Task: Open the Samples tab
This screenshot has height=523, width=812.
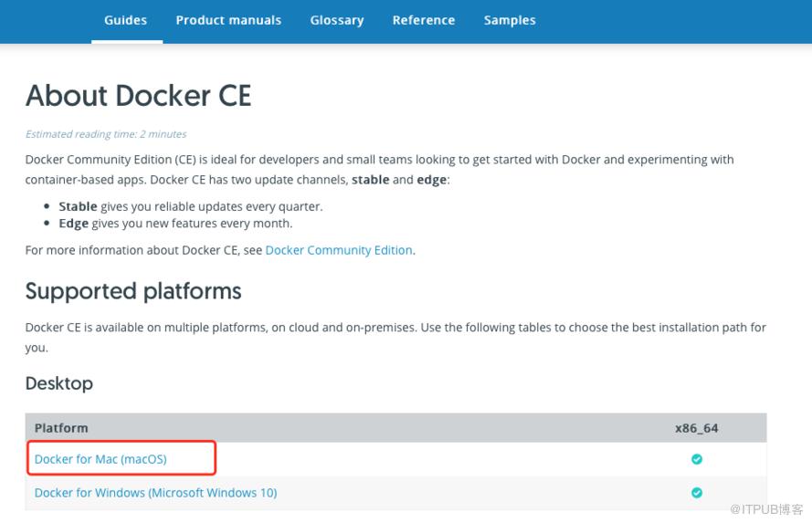Action: click(510, 20)
